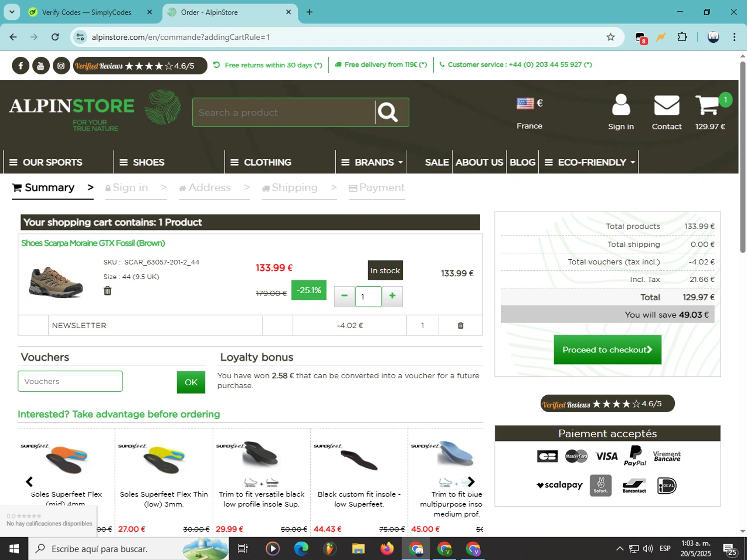This screenshot has width=747, height=560.
Task: Reload the current page
Action: 55,37
